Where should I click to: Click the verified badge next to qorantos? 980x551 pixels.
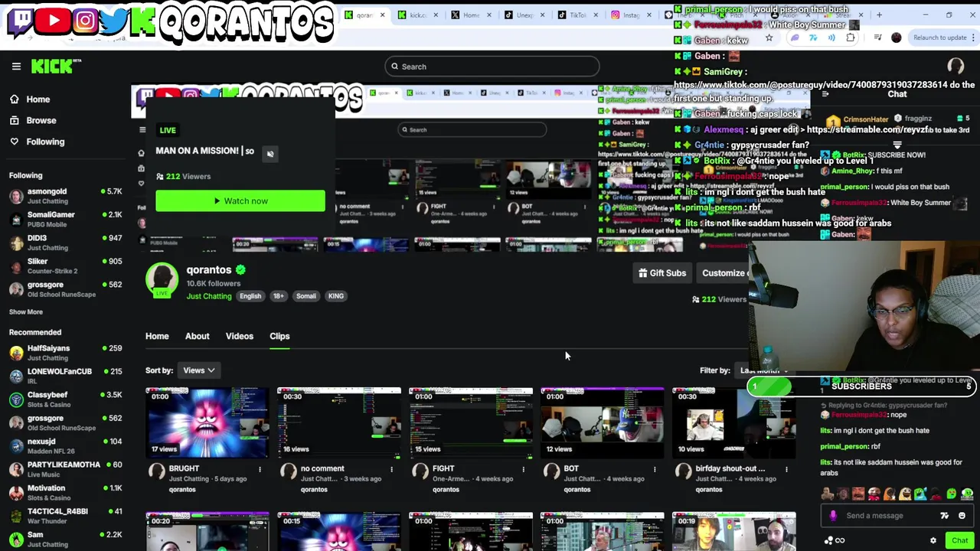pyautogui.click(x=240, y=270)
